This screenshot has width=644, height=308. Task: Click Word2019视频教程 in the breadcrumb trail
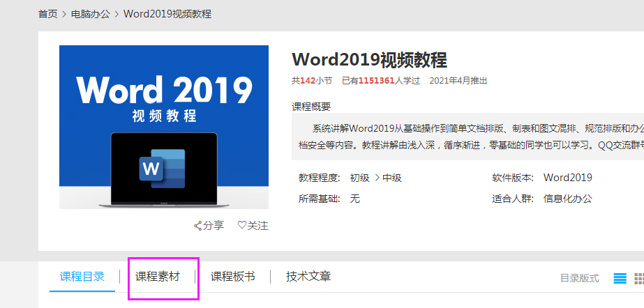coord(167,14)
